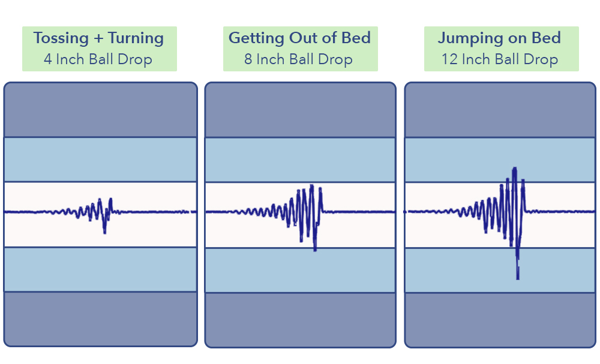600x364 pixels.
Task: Click the top dark band of the third chart
Action: (x=500, y=110)
